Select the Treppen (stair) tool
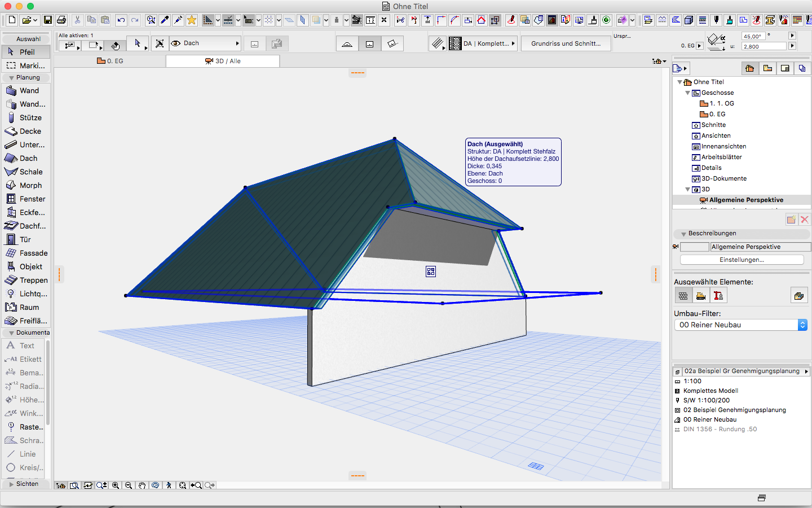 click(x=26, y=280)
